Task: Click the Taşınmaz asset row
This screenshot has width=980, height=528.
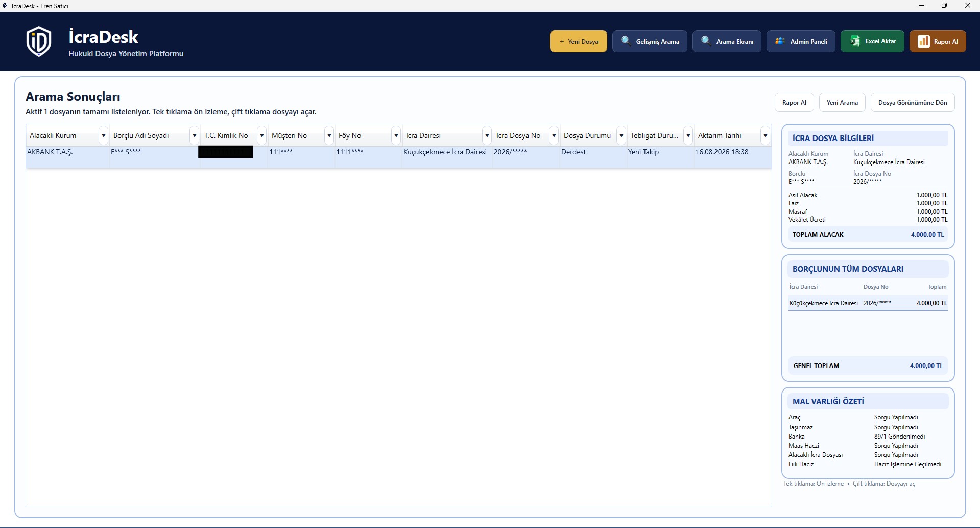Action: click(868, 427)
